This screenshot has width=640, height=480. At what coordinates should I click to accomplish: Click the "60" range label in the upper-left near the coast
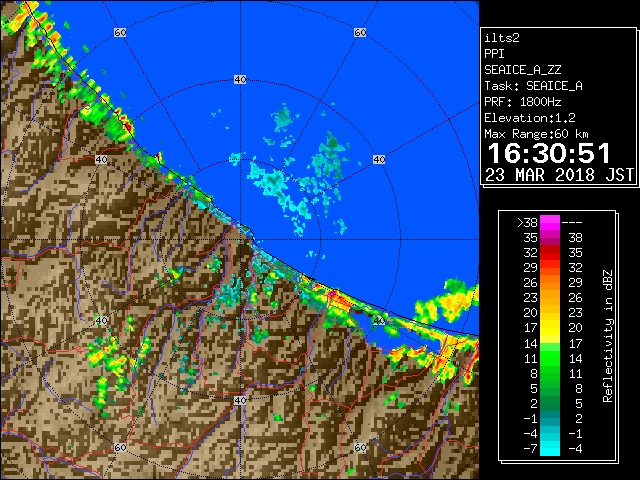tap(120, 32)
